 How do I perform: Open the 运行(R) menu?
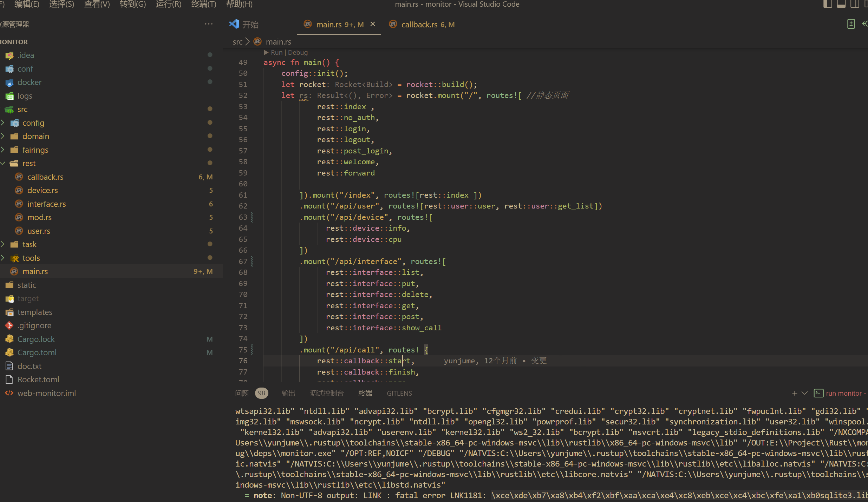click(169, 4)
